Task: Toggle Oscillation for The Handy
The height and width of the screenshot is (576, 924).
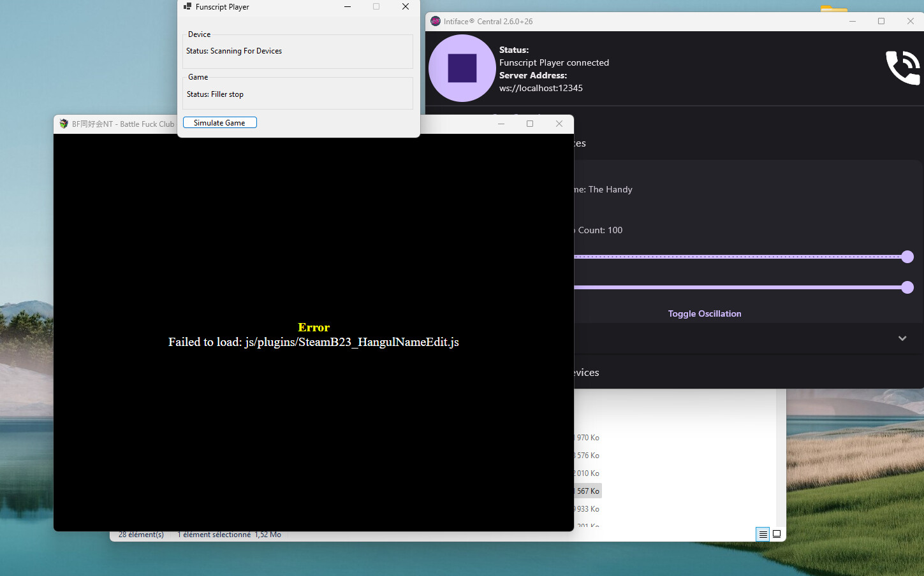Action: (705, 313)
